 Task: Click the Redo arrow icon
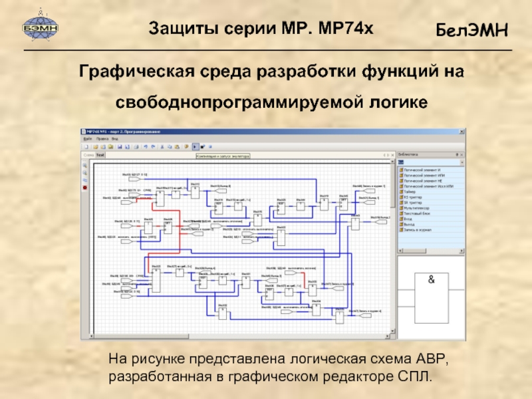point(153,147)
